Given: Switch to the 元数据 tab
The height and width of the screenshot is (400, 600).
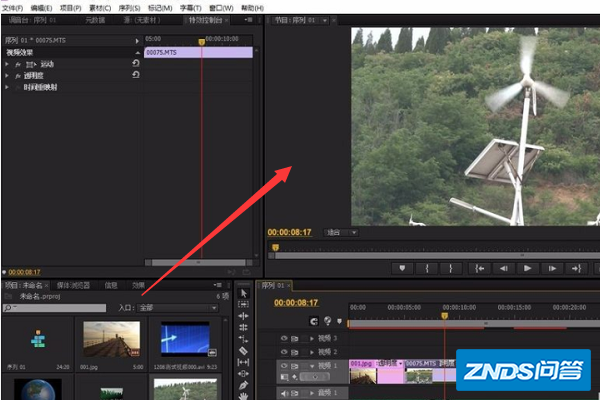Looking at the screenshot, I should pyautogui.click(x=95, y=20).
